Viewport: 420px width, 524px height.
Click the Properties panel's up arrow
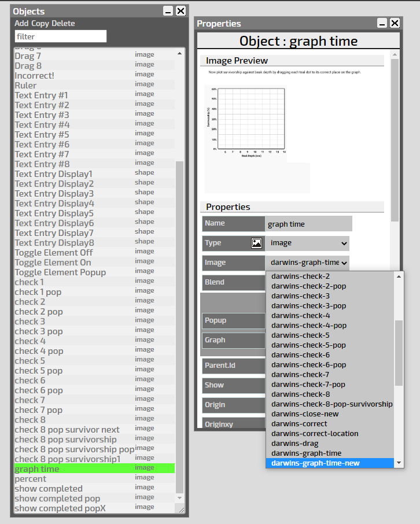coord(395,54)
